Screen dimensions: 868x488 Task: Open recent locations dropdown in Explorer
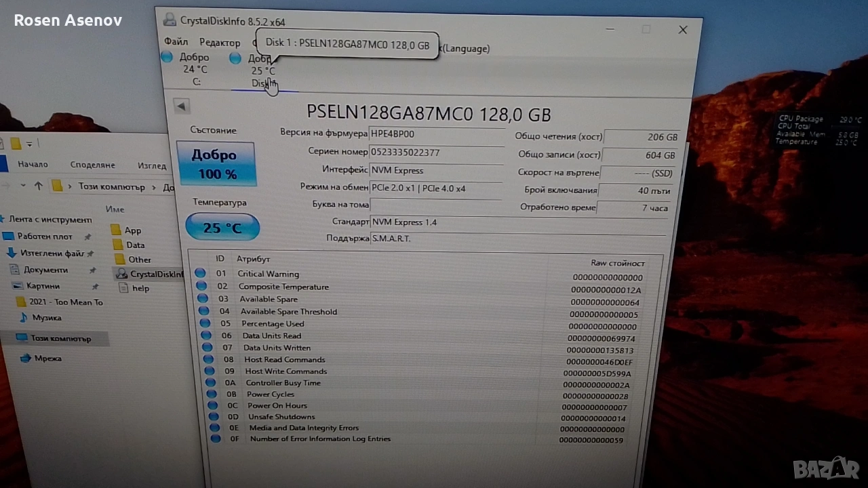[23, 186]
